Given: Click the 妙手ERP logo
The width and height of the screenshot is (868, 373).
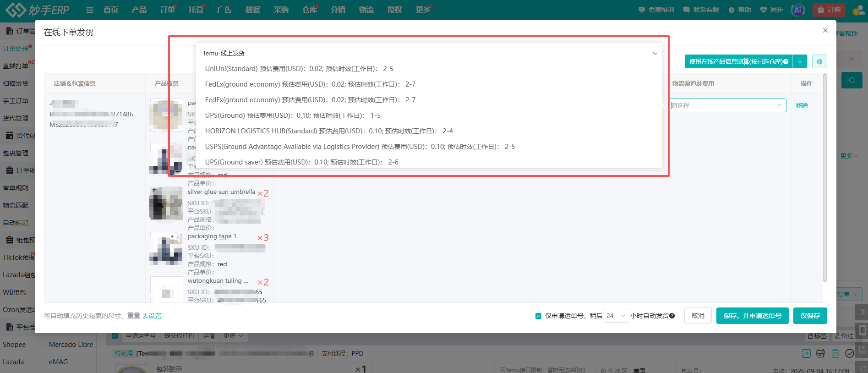Looking at the screenshot, I should tap(37, 10).
